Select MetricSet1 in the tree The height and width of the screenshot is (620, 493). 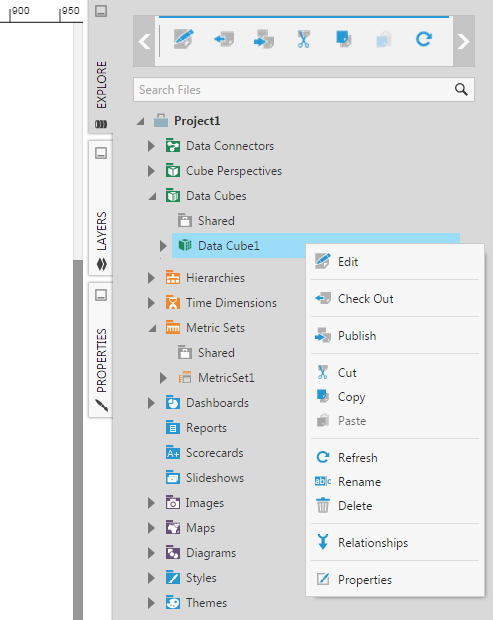[226, 378]
